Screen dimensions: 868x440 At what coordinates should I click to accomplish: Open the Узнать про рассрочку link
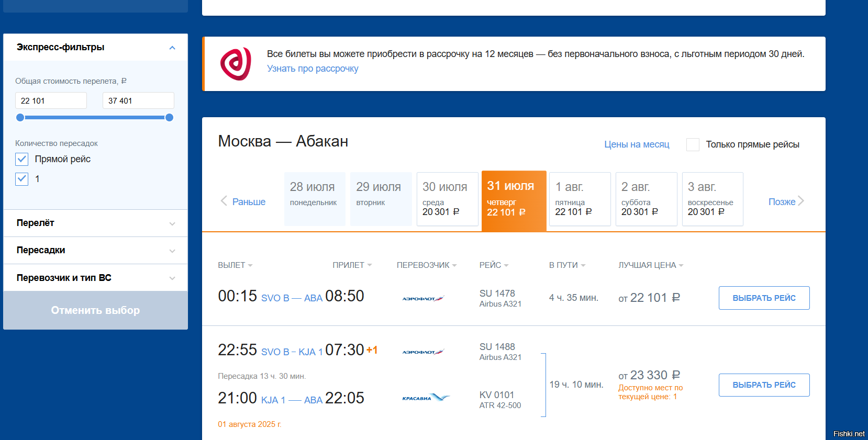[313, 69]
